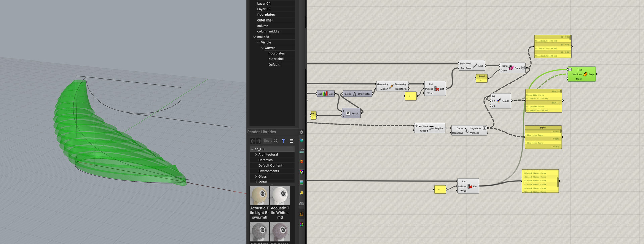The width and height of the screenshot is (644, 244).
Task: Click the Shift Paths component icon
Action: (511, 68)
